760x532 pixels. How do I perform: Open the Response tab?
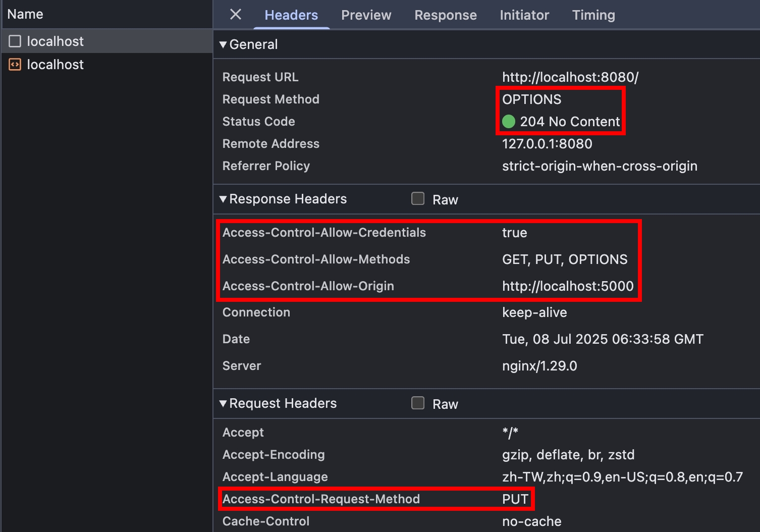(446, 15)
